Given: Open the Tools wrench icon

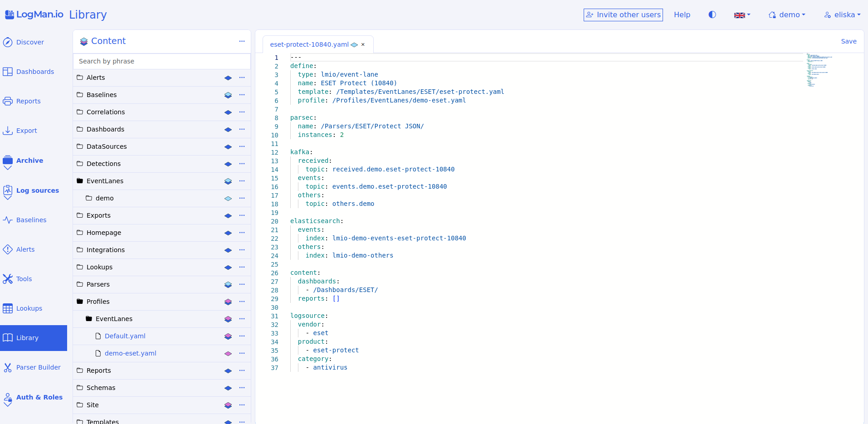Looking at the screenshot, I should click(x=8, y=279).
